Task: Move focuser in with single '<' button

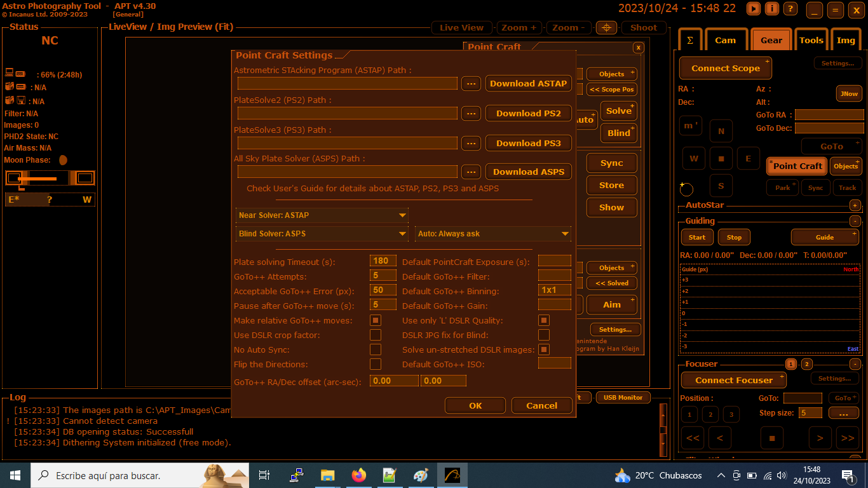Action: 720,438
